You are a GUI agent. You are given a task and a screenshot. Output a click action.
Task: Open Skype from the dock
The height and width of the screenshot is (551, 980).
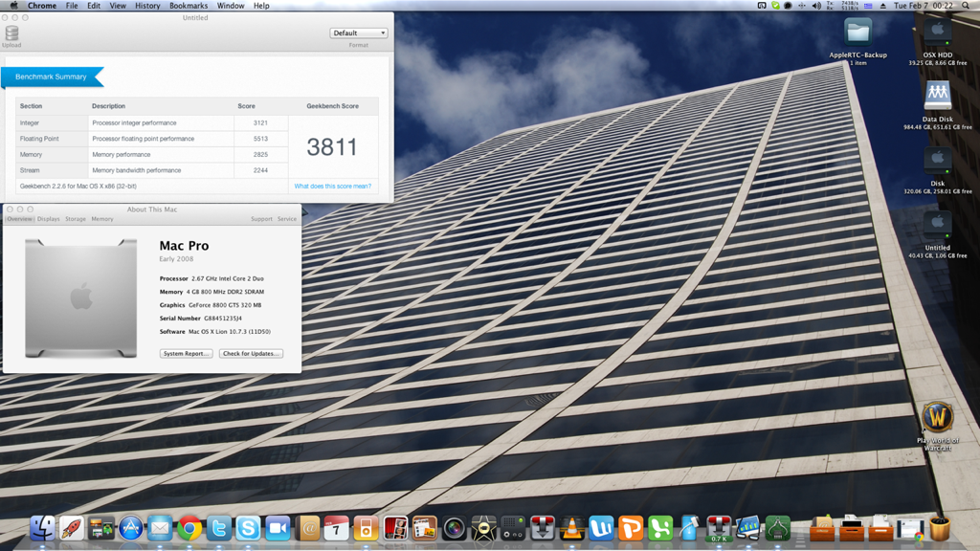point(248,528)
